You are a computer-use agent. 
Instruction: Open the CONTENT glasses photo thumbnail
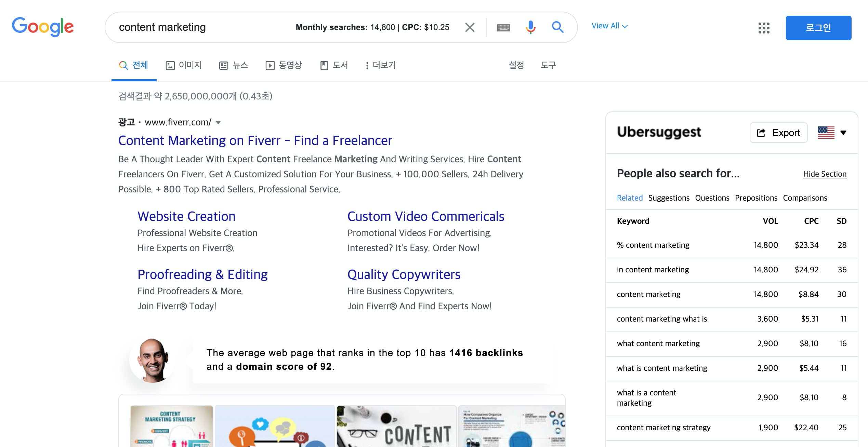(397, 426)
